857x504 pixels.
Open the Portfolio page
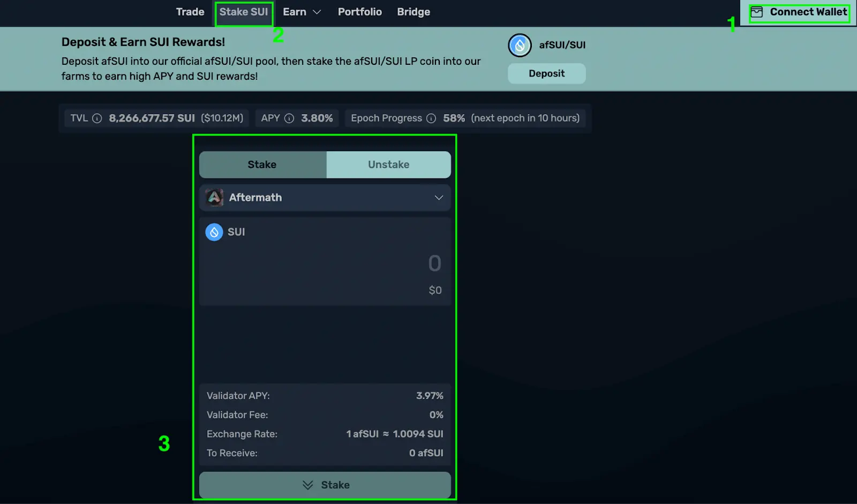[x=360, y=12]
